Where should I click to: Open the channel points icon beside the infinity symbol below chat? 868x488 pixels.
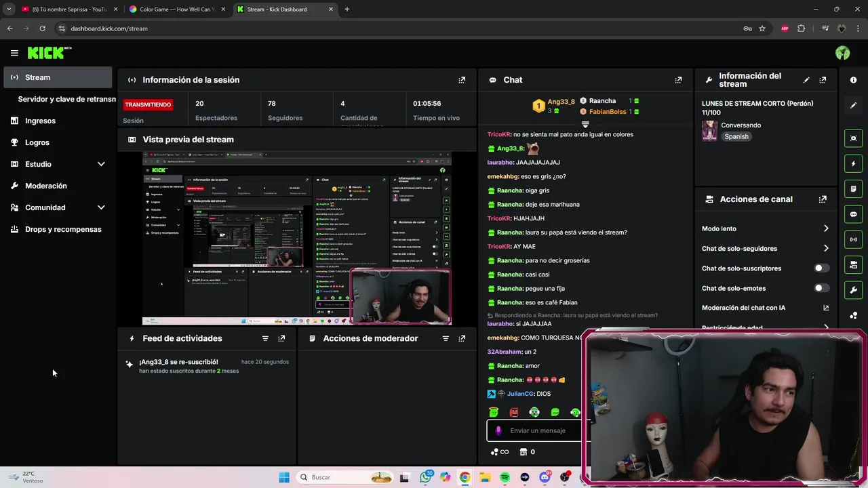494,452
